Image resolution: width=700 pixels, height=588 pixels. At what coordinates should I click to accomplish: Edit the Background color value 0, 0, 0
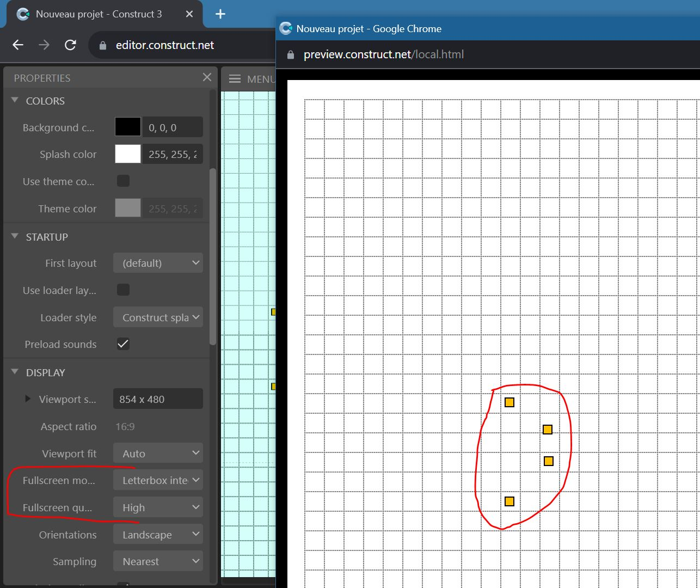173,127
